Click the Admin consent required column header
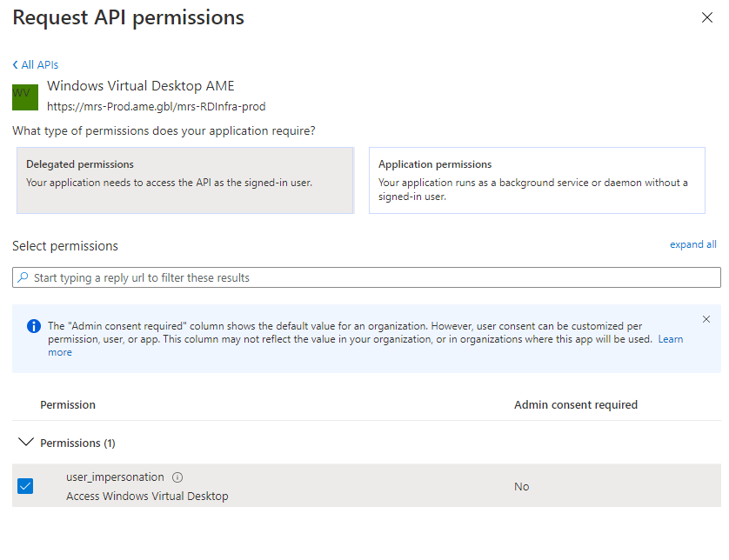Image resolution: width=729 pixels, height=560 pixels. [575, 405]
